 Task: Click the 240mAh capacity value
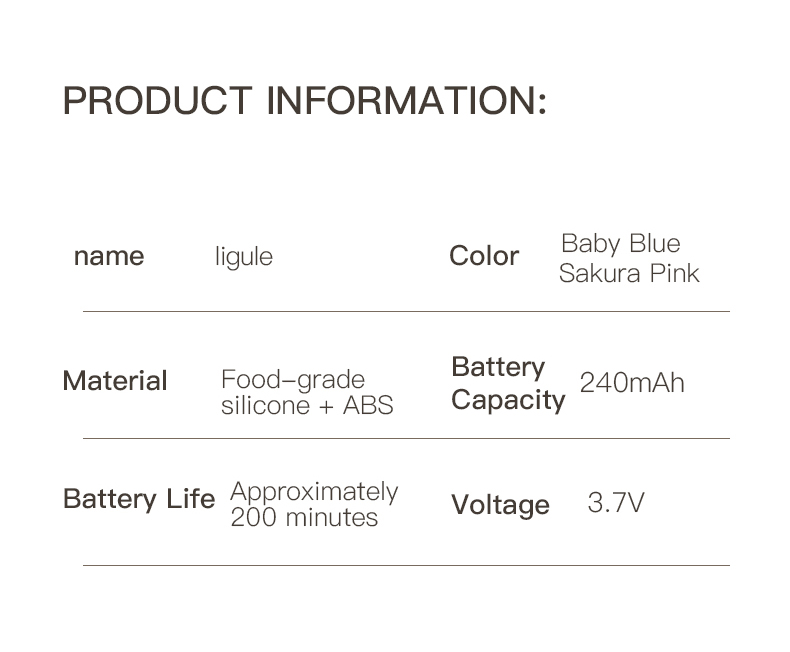(x=632, y=382)
